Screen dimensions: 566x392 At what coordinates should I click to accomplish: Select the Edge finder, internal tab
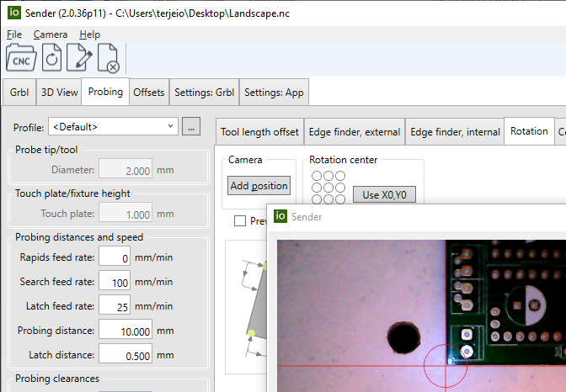point(455,132)
